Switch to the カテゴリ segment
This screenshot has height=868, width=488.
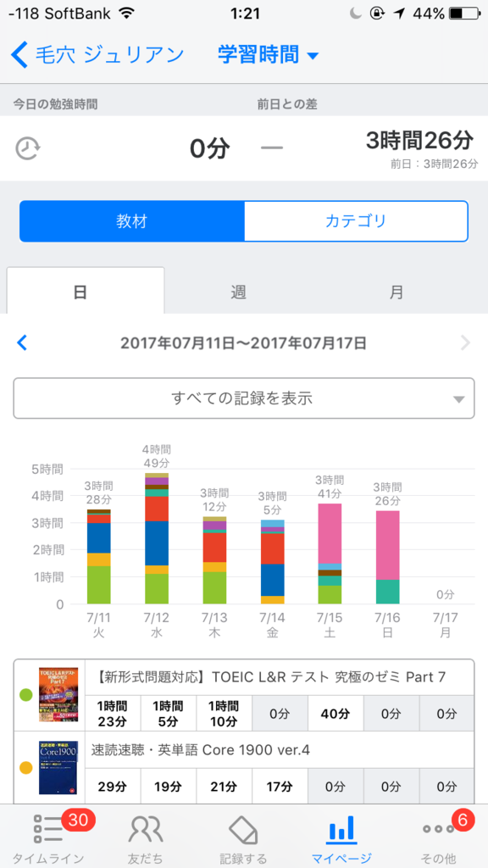click(x=356, y=221)
